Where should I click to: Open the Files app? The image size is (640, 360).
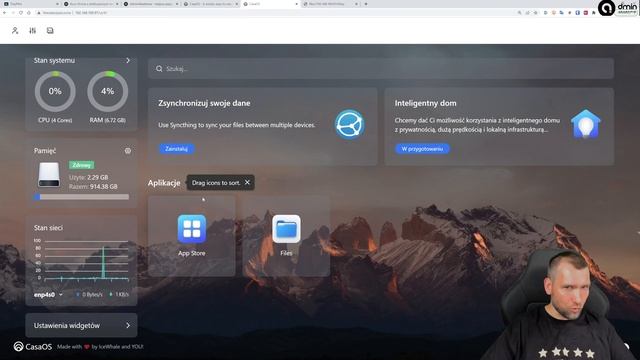coord(286,236)
